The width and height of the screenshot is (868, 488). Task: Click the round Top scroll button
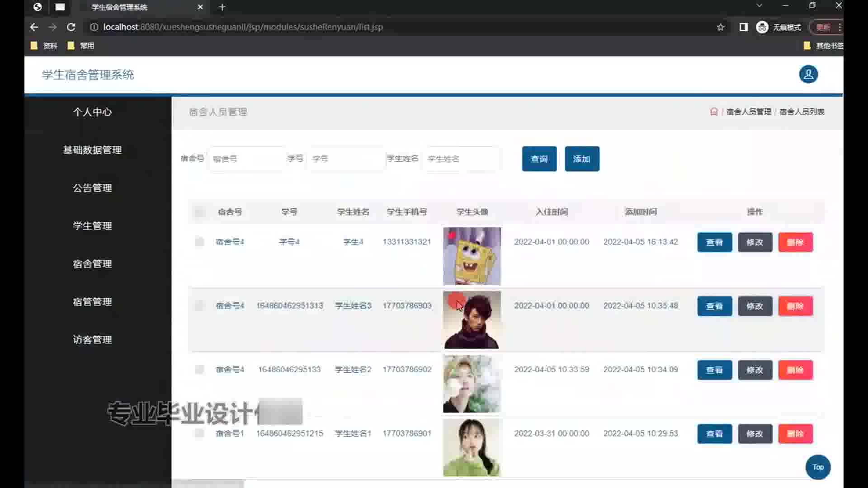point(818,467)
